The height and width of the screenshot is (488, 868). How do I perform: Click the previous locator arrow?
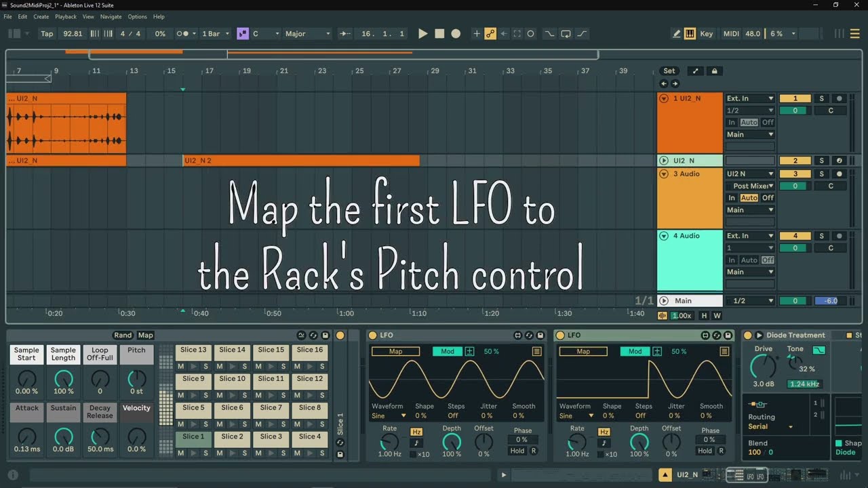coord(664,84)
